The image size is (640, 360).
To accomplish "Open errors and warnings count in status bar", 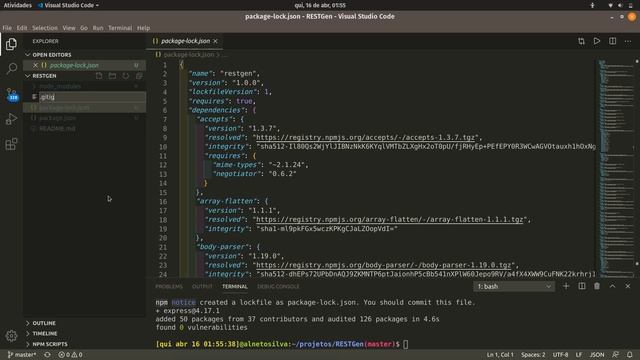I will point(70,355).
